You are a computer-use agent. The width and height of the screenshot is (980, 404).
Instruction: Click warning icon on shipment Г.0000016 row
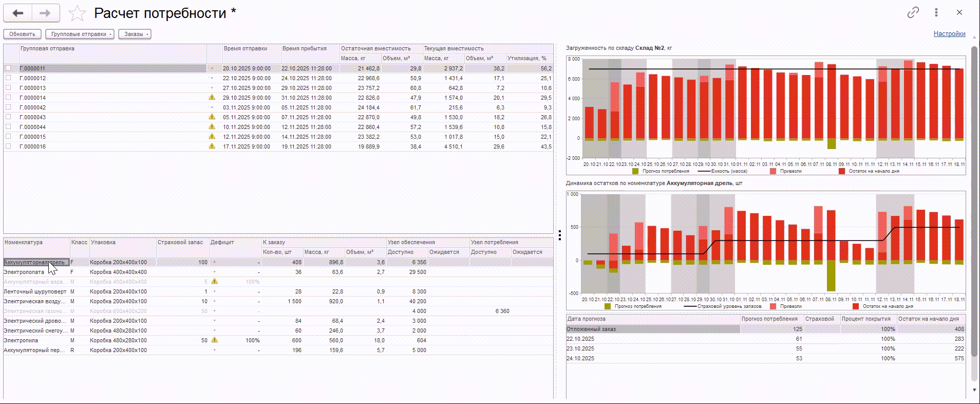coord(212,146)
